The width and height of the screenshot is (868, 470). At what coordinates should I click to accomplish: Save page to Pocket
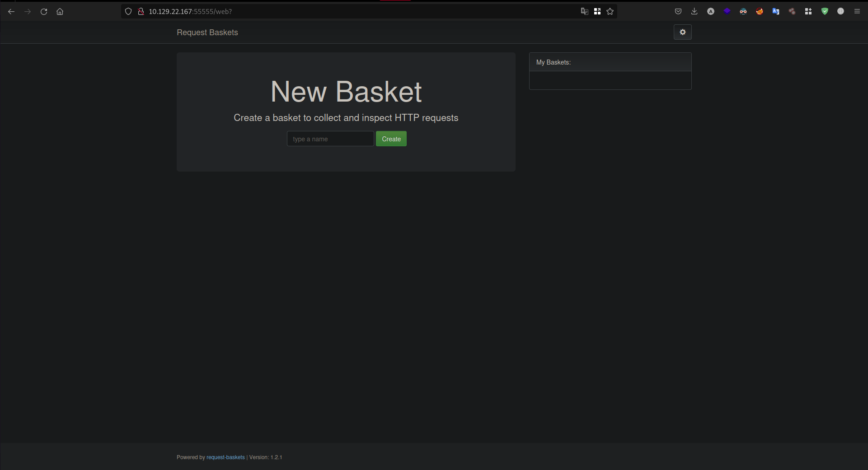click(x=678, y=12)
